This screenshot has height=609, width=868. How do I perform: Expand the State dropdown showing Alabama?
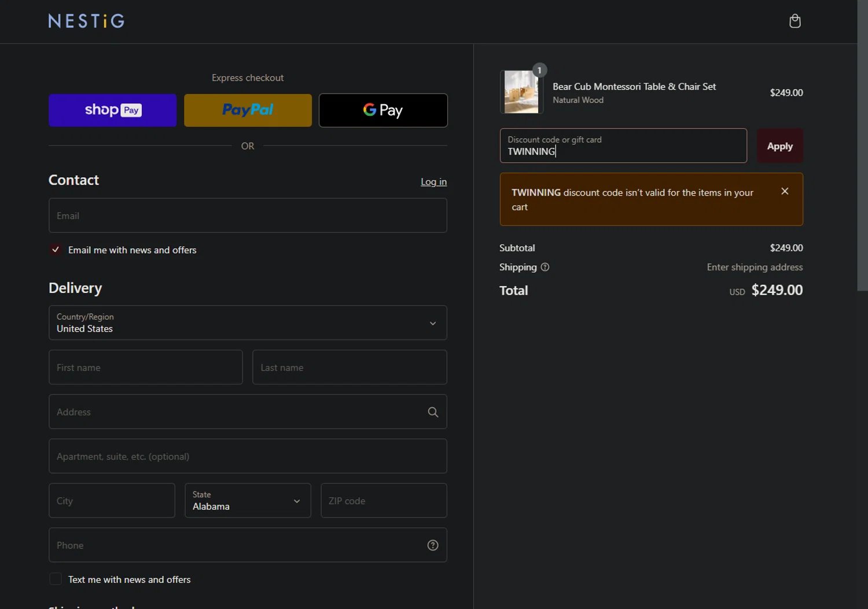[248, 501]
